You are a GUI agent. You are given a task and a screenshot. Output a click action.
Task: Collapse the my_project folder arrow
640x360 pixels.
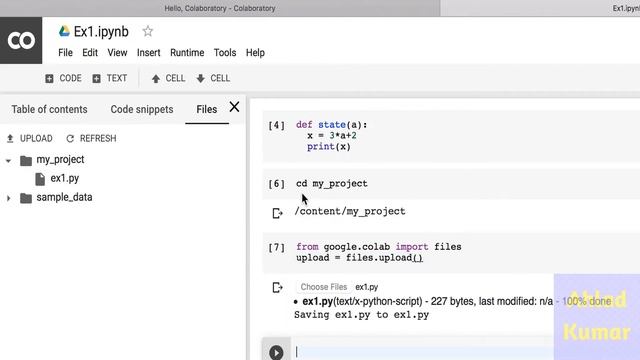tap(8, 160)
